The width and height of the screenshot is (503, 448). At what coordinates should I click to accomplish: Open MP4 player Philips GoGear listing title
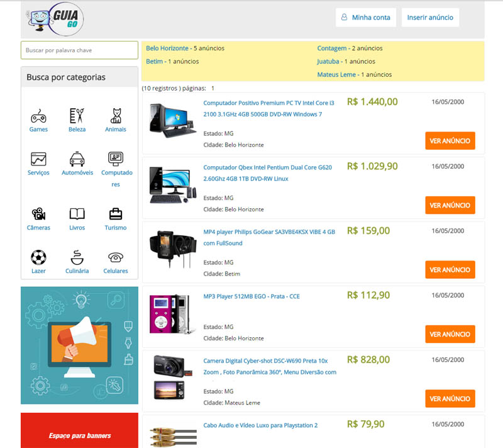[269, 237]
